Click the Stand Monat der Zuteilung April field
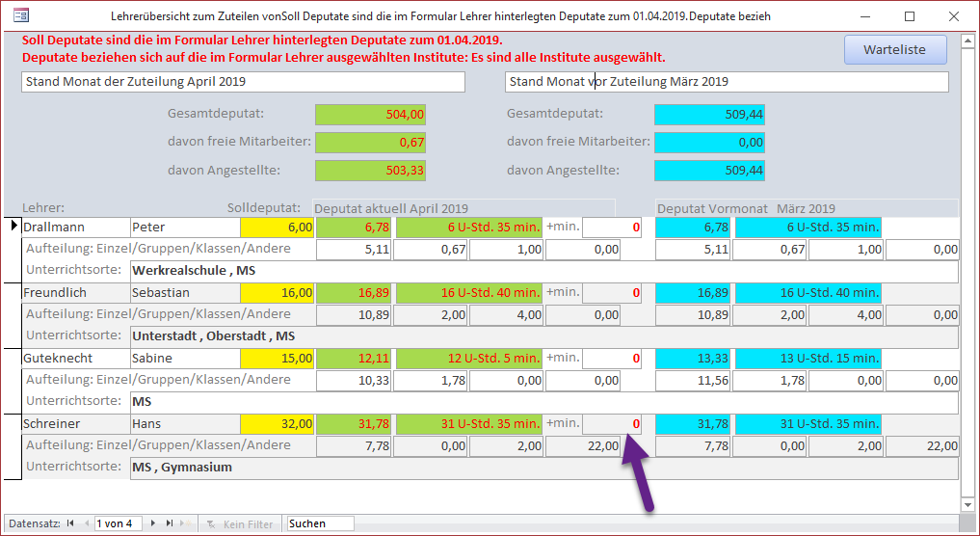Image resolution: width=980 pixels, height=536 pixels. point(243,82)
